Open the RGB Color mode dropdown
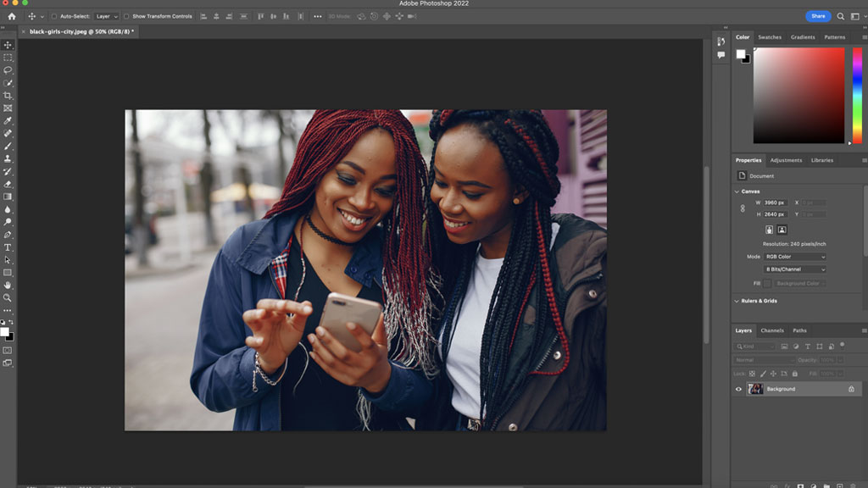Image resolution: width=868 pixels, height=488 pixels. pyautogui.click(x=796, y=257)
